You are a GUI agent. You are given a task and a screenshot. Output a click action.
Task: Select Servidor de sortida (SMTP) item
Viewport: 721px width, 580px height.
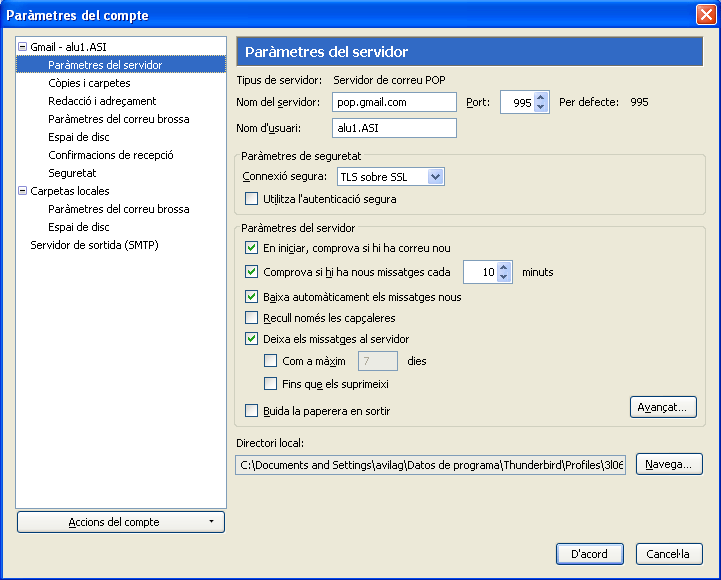pyautogui.click(x=94, y=245)
